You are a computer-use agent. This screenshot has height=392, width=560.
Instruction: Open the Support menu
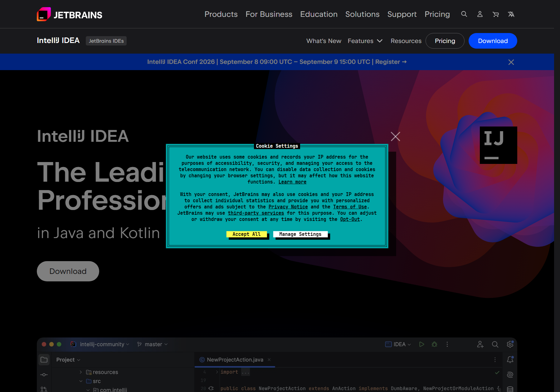click(x=402, y=14)
